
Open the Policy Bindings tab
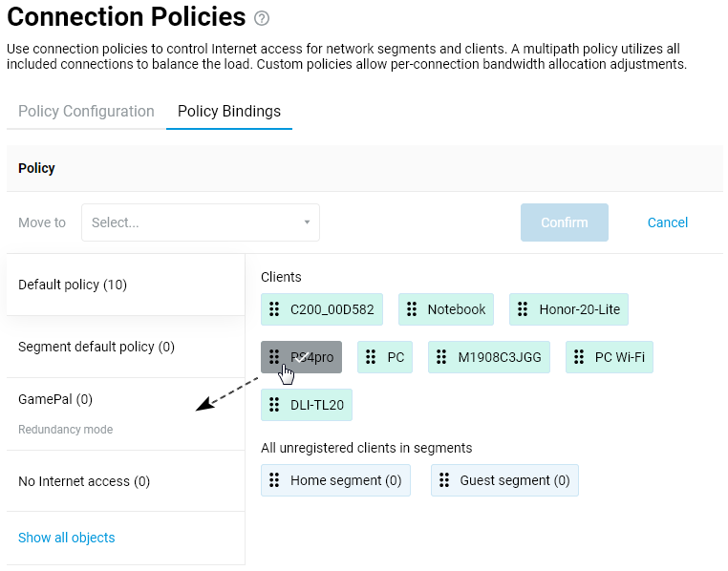229,112
